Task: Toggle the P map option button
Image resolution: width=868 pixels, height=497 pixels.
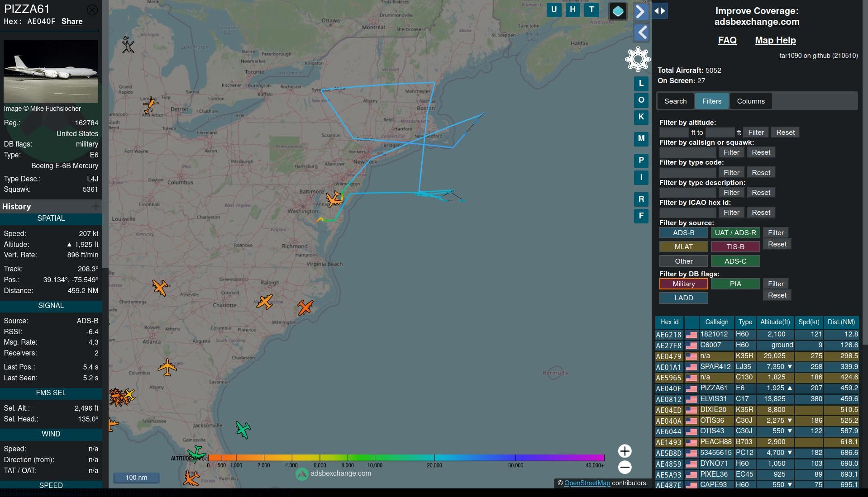Action: click(641, 161)
